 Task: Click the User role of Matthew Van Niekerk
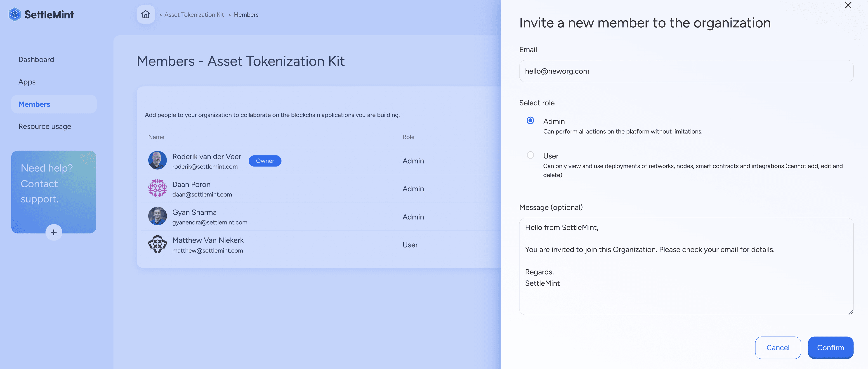pyautogui.click(x=410, y=245)
